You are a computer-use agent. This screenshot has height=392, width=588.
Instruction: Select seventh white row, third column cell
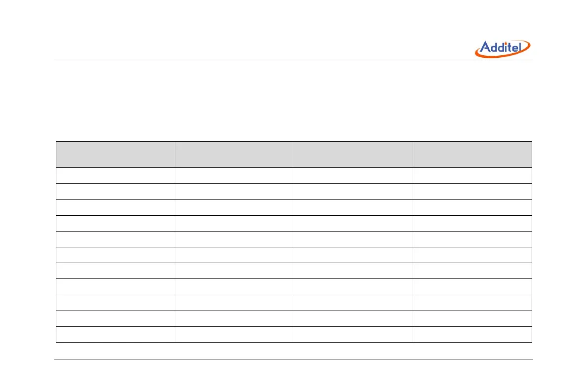click(353, 271)
